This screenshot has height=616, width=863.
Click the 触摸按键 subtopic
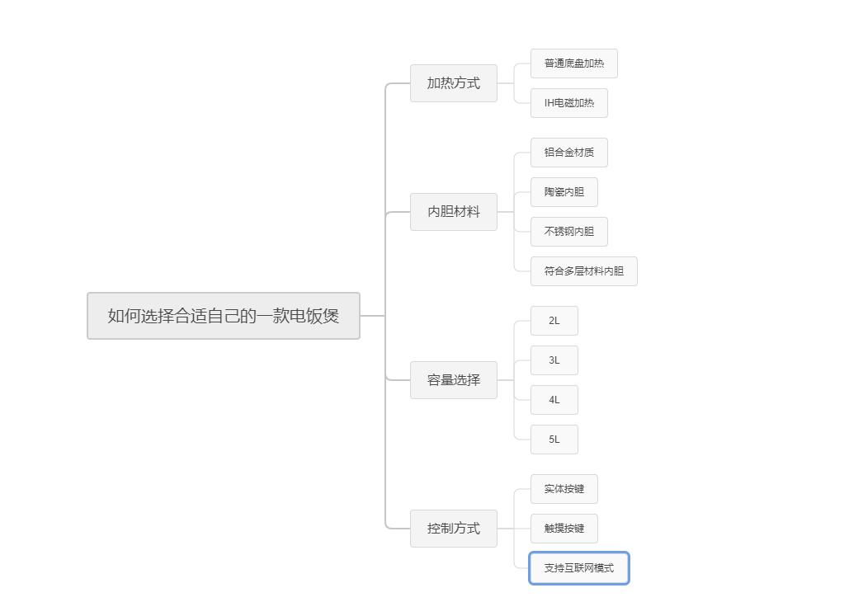564,529
